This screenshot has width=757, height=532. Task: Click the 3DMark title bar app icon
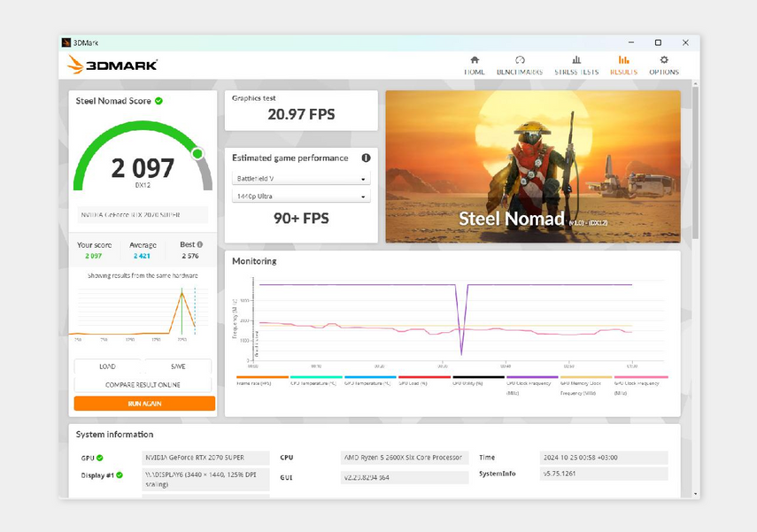[x=66, y=43]
